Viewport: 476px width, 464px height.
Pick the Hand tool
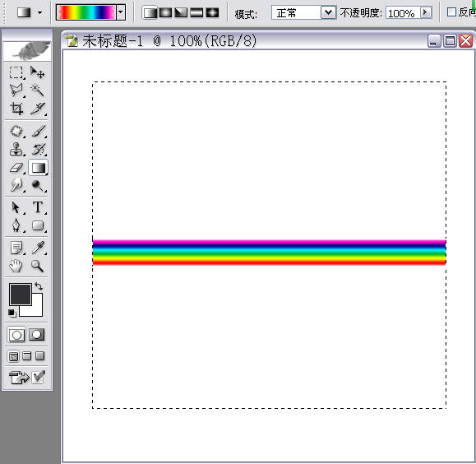click(x=16, y=266)
